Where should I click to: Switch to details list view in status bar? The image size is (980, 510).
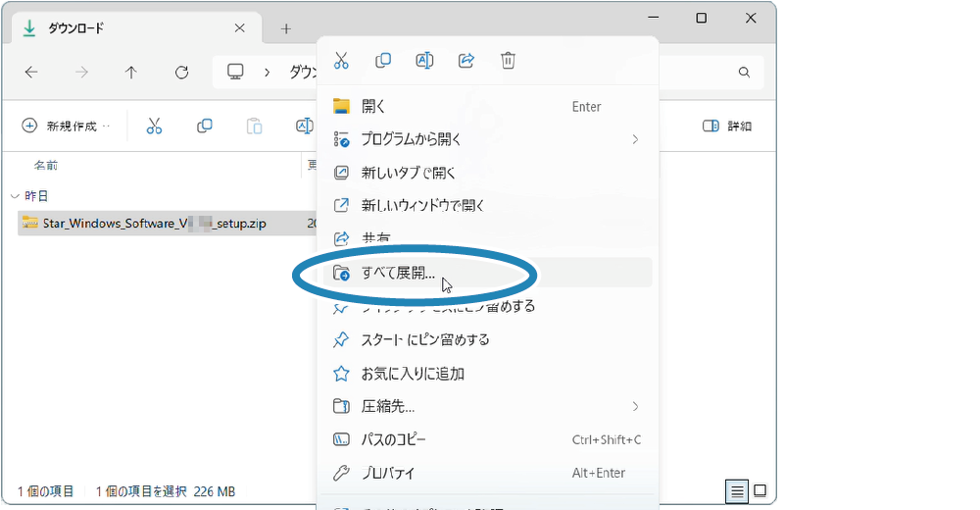pos(737,490)
